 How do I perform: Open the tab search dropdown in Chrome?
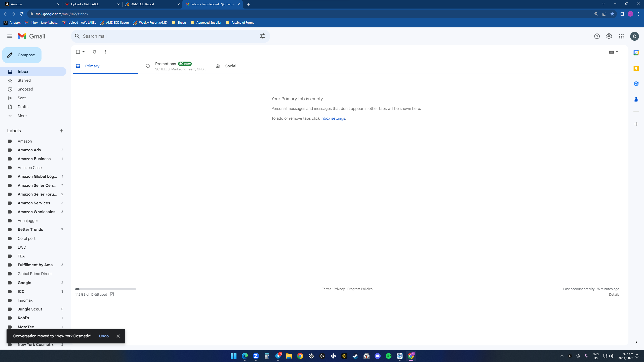coord(603,4)
